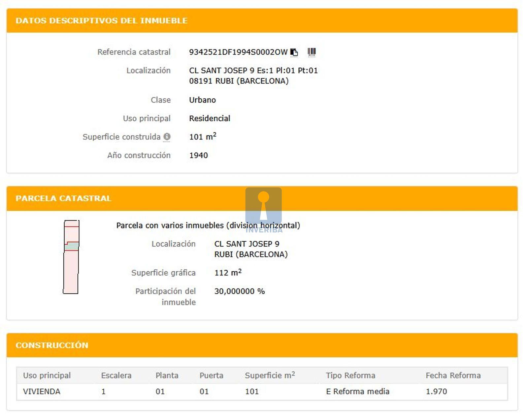Image resolution: width=528 pixels, height=420 pixels.
Task: Click the 30,000000 % participation value
Action: click(239, 291)
